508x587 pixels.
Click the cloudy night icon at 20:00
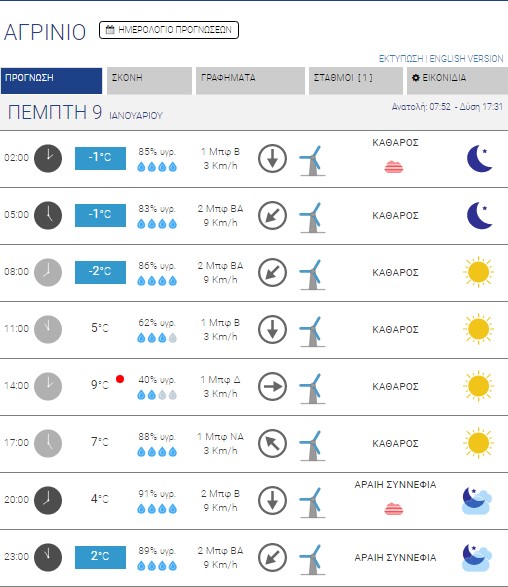coord(477,501)
